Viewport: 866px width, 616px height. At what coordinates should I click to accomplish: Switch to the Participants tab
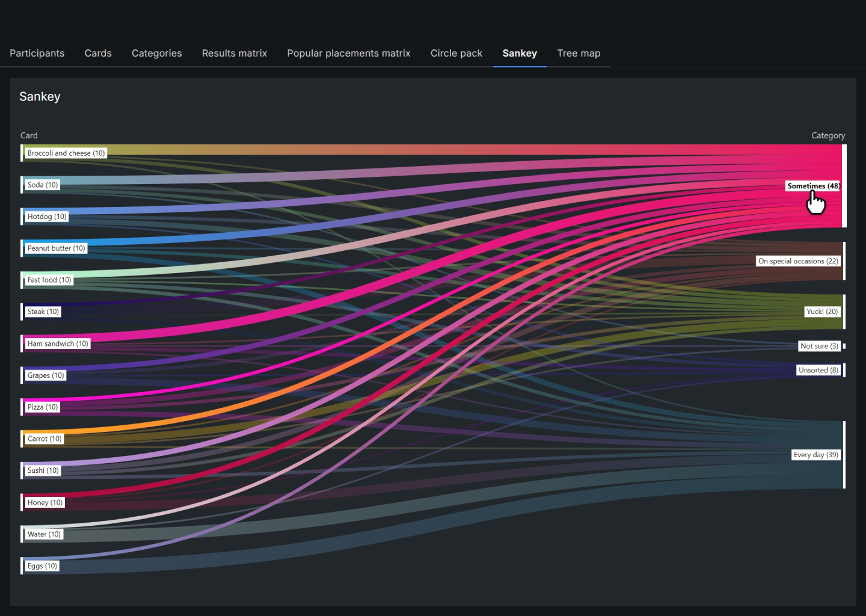(x=37, y=53)
